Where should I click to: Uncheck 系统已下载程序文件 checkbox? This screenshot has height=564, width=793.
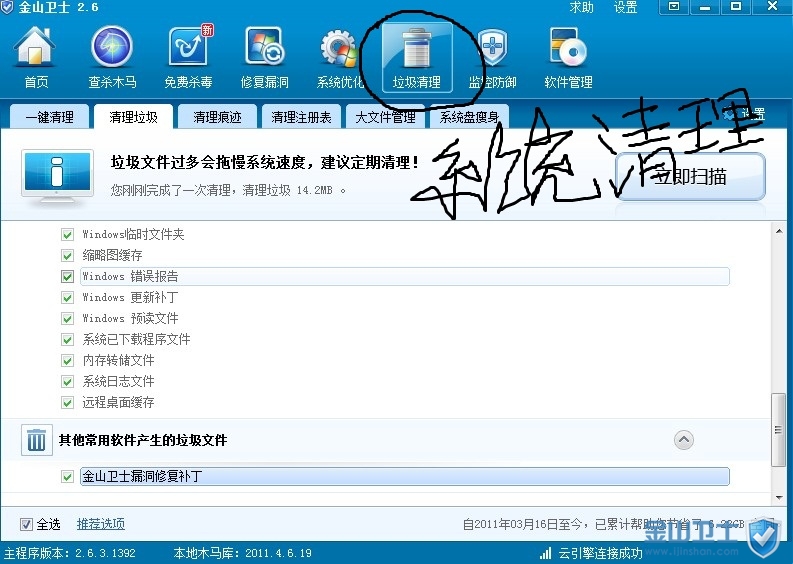click(x=67, y=339)
